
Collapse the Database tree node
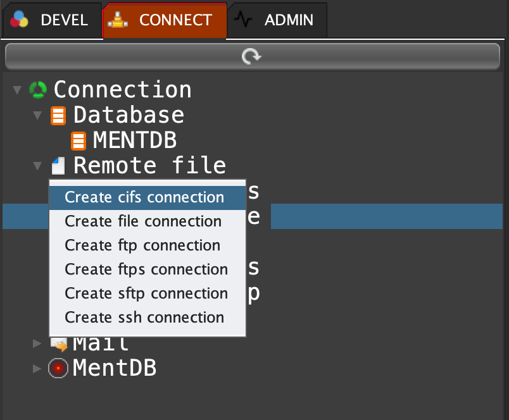[x=37, y=116]
